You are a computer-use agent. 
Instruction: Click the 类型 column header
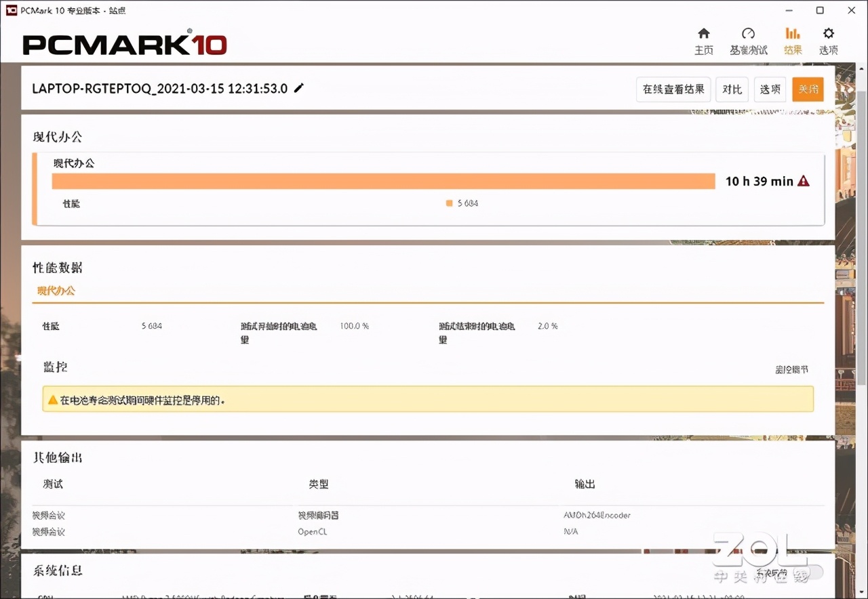point(319,484)
